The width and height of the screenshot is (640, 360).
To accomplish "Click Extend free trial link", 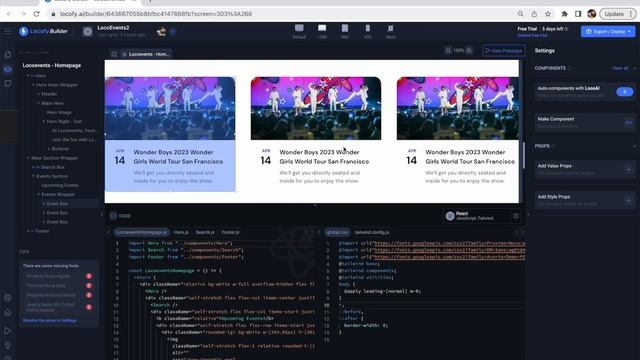I will [532, 36].
